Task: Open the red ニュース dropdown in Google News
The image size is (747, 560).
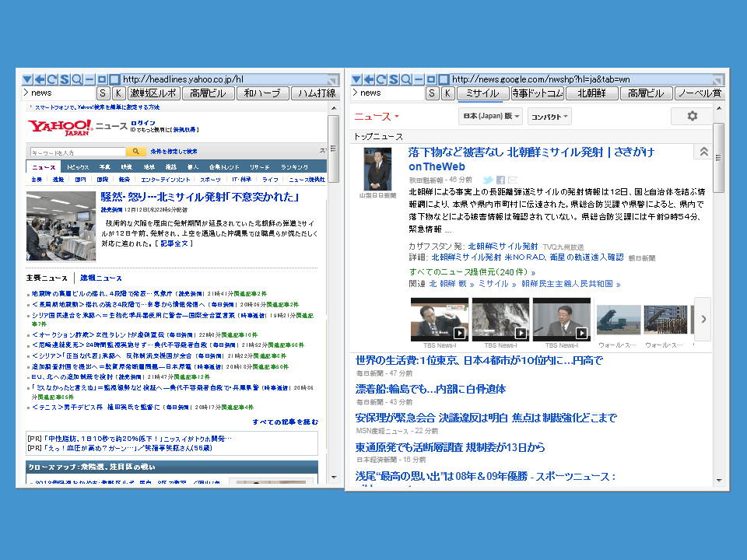Action: point(377,116)
